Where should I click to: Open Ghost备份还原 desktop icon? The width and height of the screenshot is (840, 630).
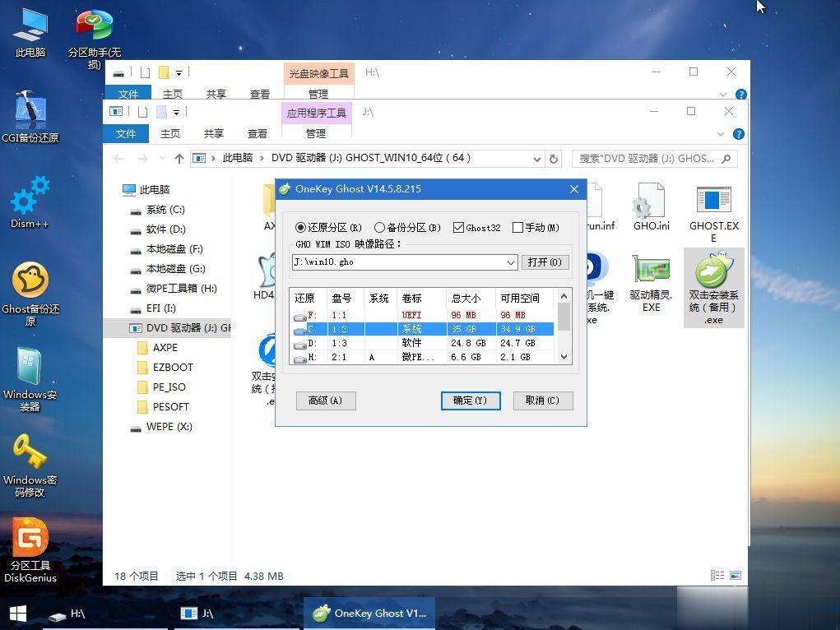pos(30,294)
